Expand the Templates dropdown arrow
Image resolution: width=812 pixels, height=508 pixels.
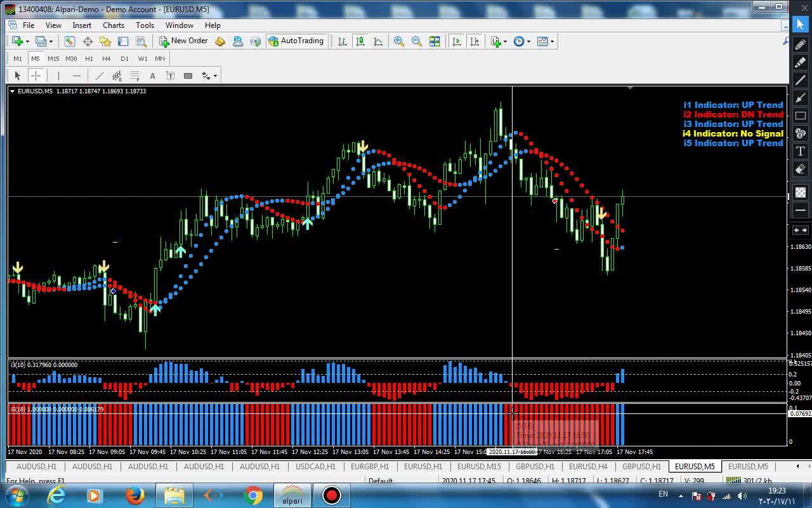(553, 42)
